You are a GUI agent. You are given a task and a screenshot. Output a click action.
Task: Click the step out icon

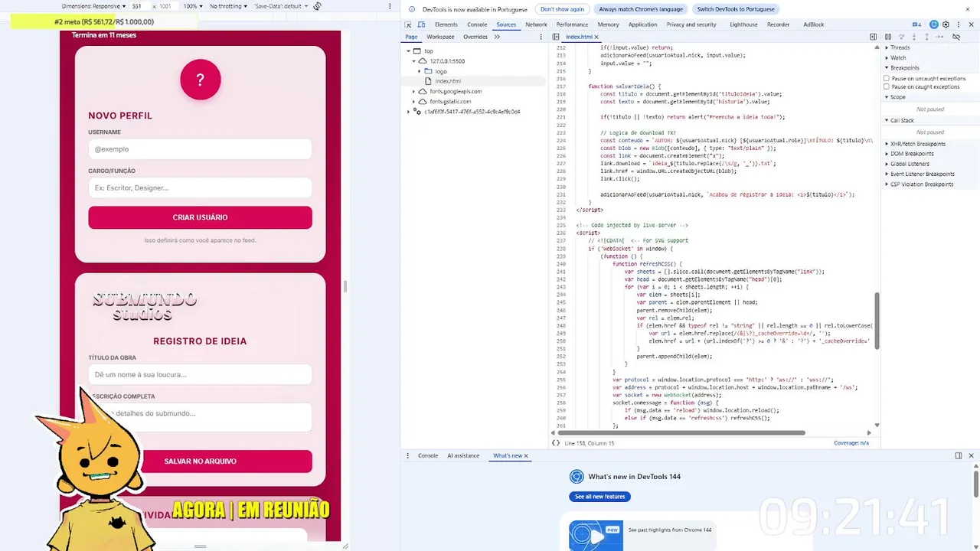tap(926, 37)
